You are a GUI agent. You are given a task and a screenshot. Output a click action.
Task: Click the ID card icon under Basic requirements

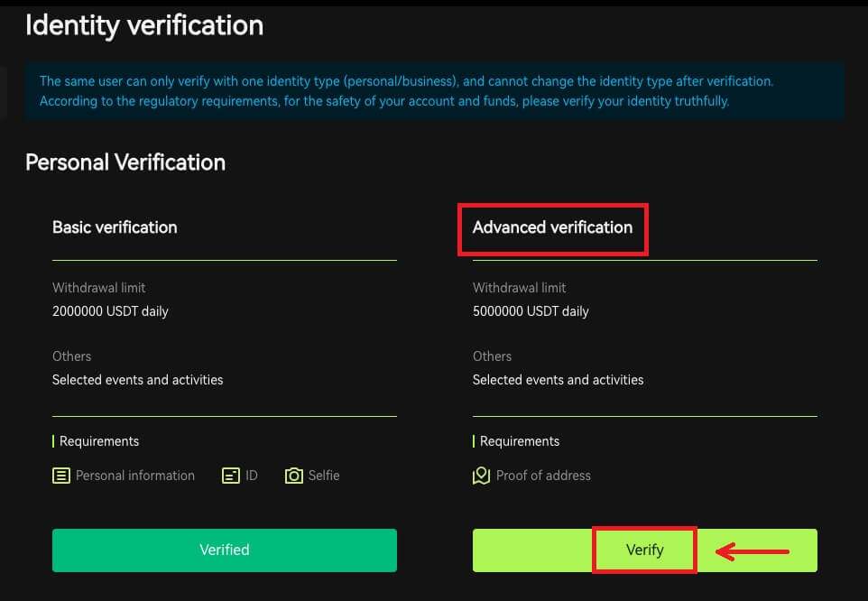[x=230, y=475]
